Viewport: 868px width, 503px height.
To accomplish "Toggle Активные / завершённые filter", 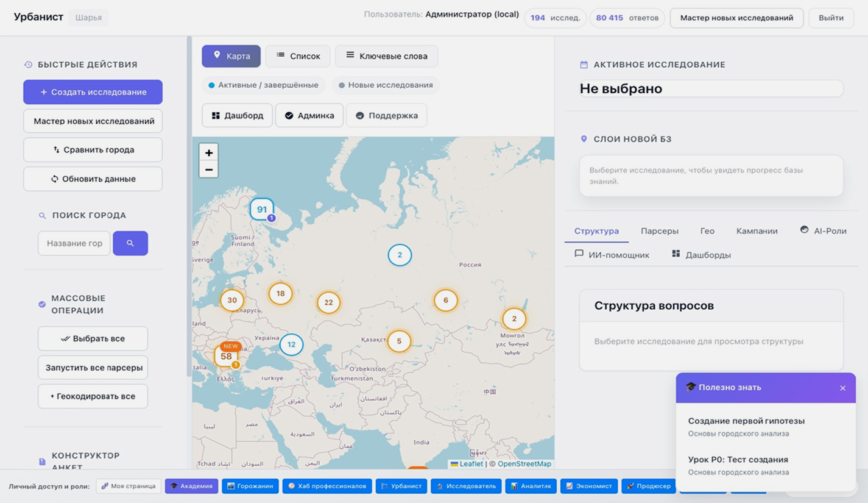I will [263, 85].
